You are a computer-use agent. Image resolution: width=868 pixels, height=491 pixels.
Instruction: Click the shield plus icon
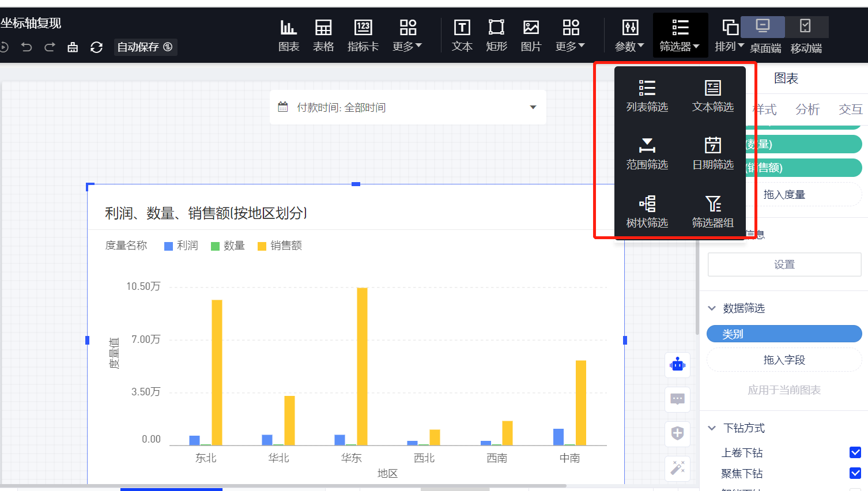(x=678, y=433)
